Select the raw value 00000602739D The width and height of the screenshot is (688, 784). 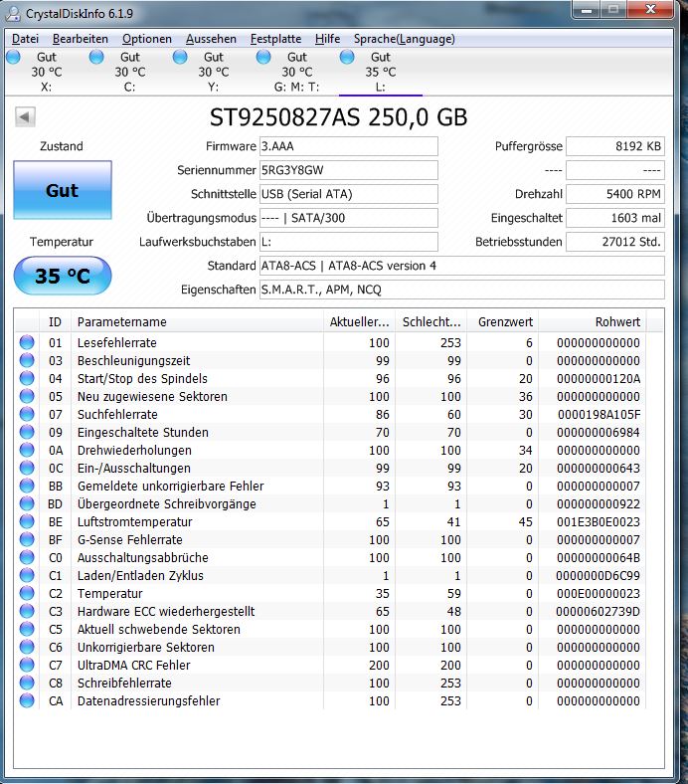click(599, 612)
